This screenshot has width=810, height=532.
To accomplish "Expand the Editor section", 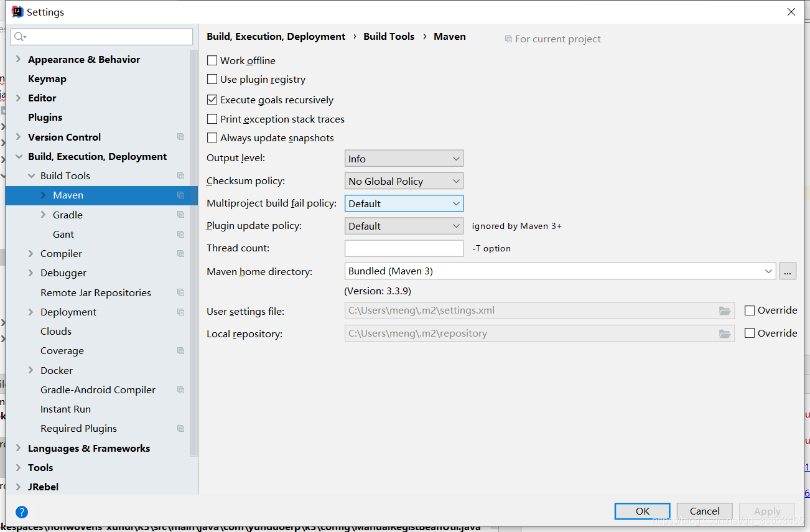I will (x=18, y=98).
